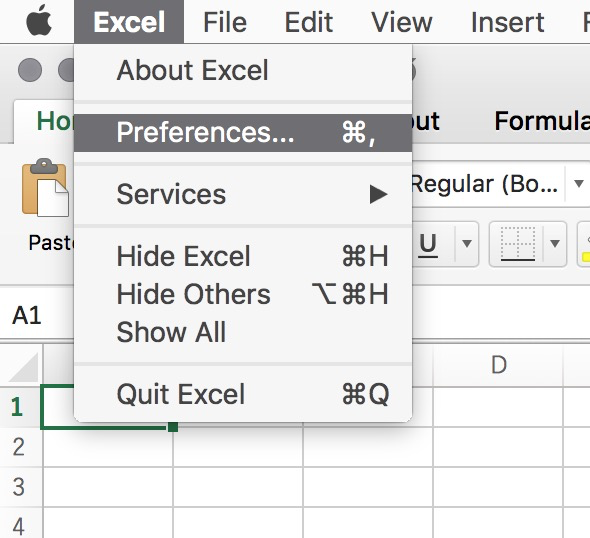
Task: Open the Insert menu
Action: point(507,22)
